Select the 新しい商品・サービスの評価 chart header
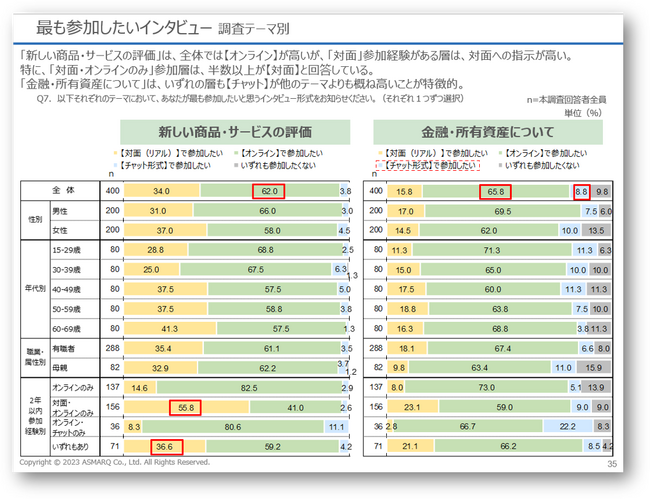The width and height of the screenshot is (650, 499). 235,132
